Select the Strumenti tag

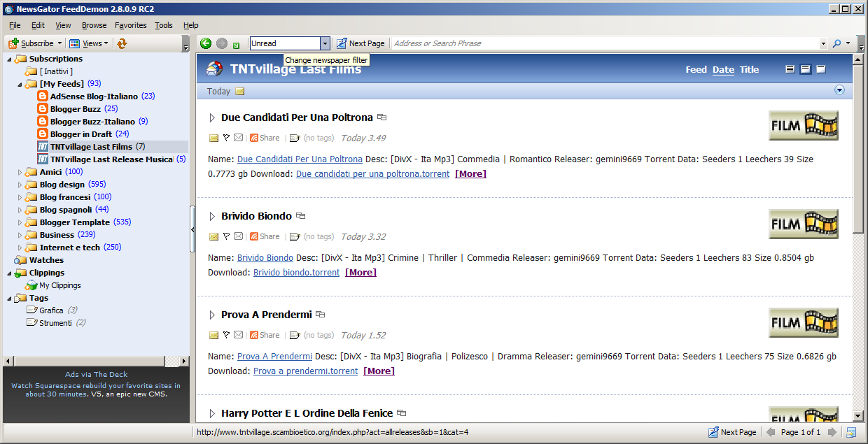pyautogui.click(x=55, y=323)
